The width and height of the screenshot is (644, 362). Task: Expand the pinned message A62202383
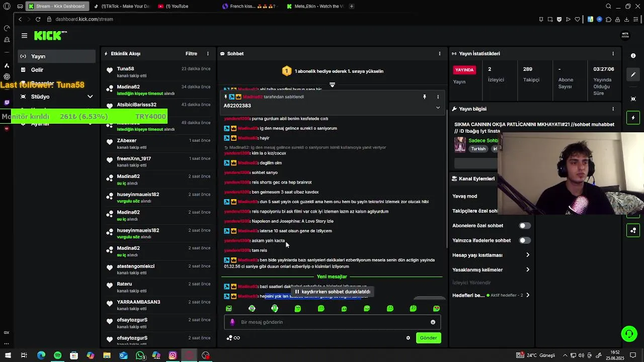click(x=438, y=108)
